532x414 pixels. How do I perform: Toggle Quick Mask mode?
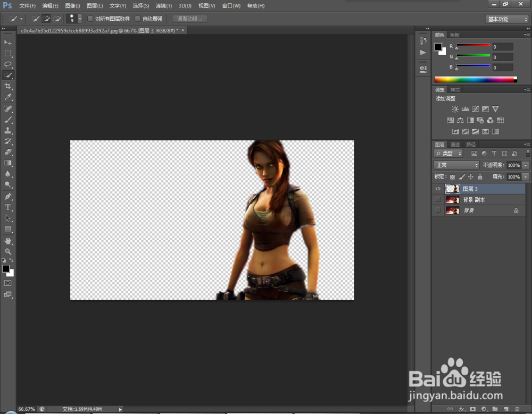(8, 283)
